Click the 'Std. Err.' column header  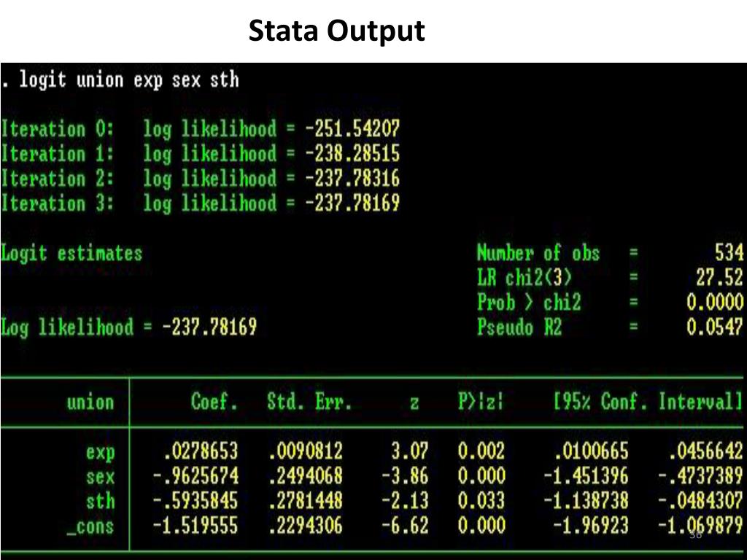pyautogui.click(x=309, y=402)
